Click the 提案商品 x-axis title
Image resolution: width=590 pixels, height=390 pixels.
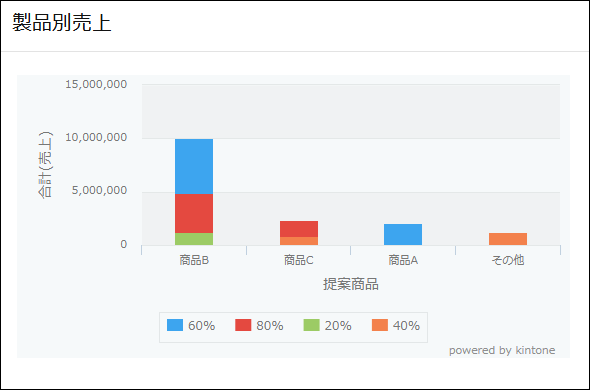[x=351, y=284]
